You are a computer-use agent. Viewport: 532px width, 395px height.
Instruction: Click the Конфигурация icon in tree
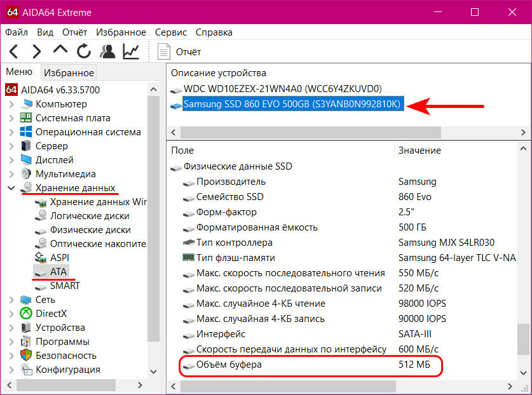26,370
